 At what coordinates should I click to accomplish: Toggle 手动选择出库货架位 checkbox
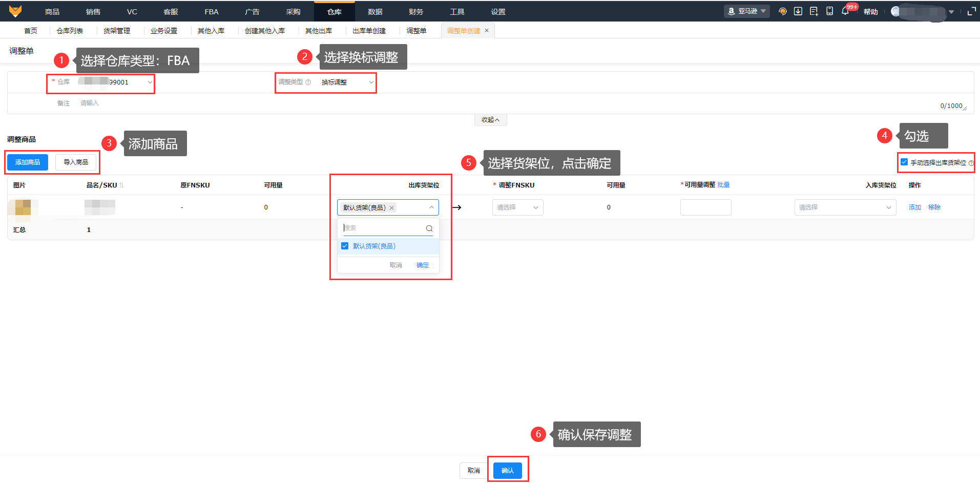(x=904, y=162)
